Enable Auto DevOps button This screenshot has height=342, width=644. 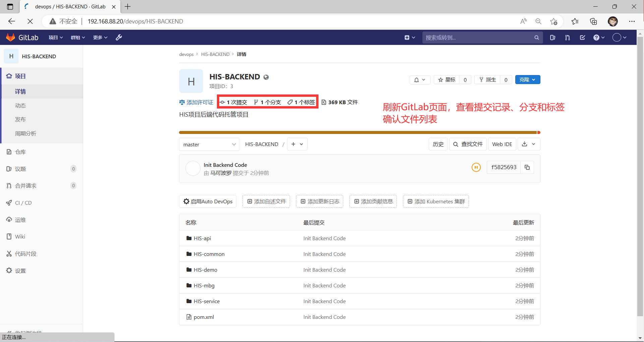[208, 201]
